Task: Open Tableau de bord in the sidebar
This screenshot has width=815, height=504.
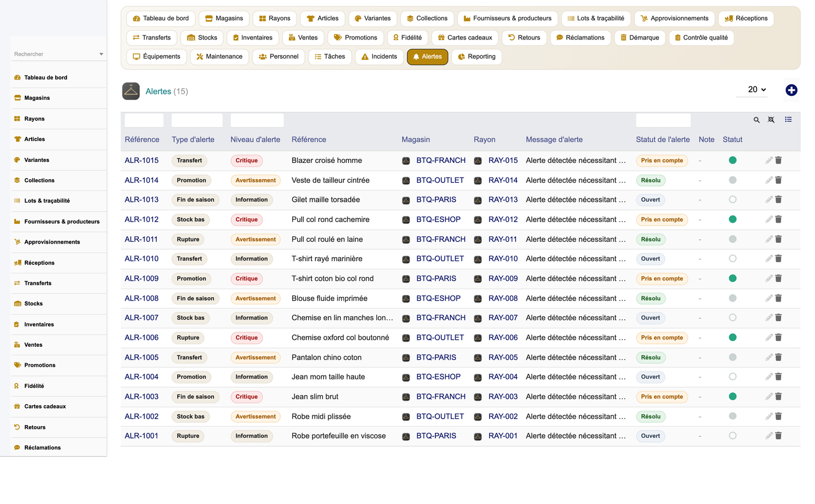Action: click(x=46, y=78)
